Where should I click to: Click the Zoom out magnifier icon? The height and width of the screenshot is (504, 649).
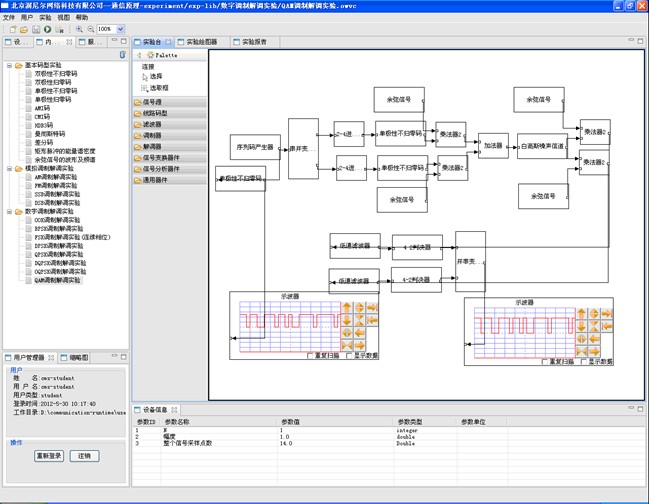coord(91,30)
